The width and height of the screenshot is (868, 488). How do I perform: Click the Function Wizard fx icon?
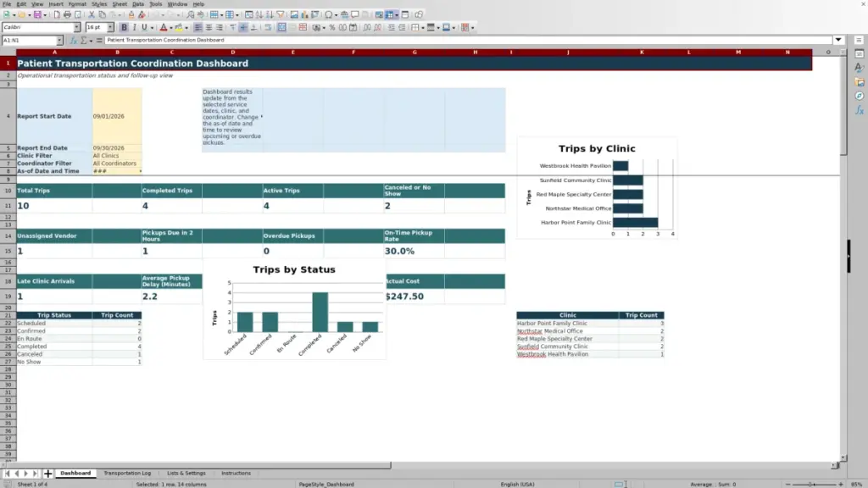click(x=73, y=41)
